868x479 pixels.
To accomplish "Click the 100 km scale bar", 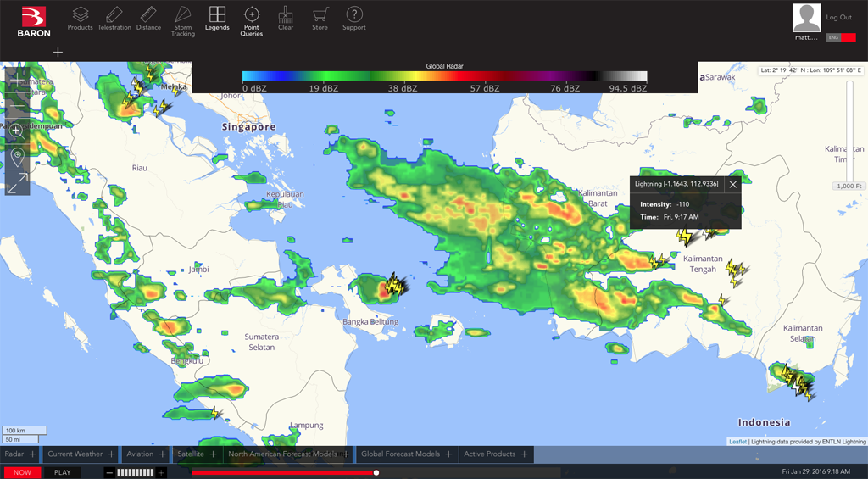I will pyautogui.click(x=25, y=431).
